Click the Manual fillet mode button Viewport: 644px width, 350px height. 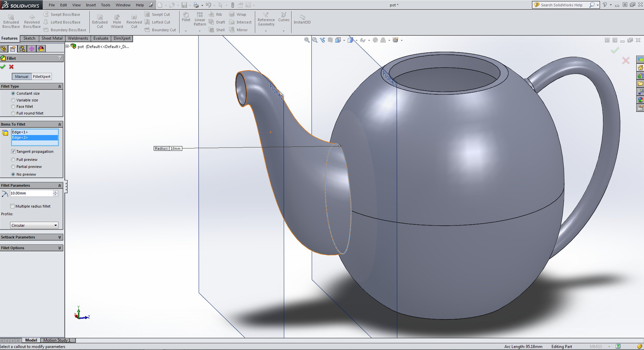[22, 77]
